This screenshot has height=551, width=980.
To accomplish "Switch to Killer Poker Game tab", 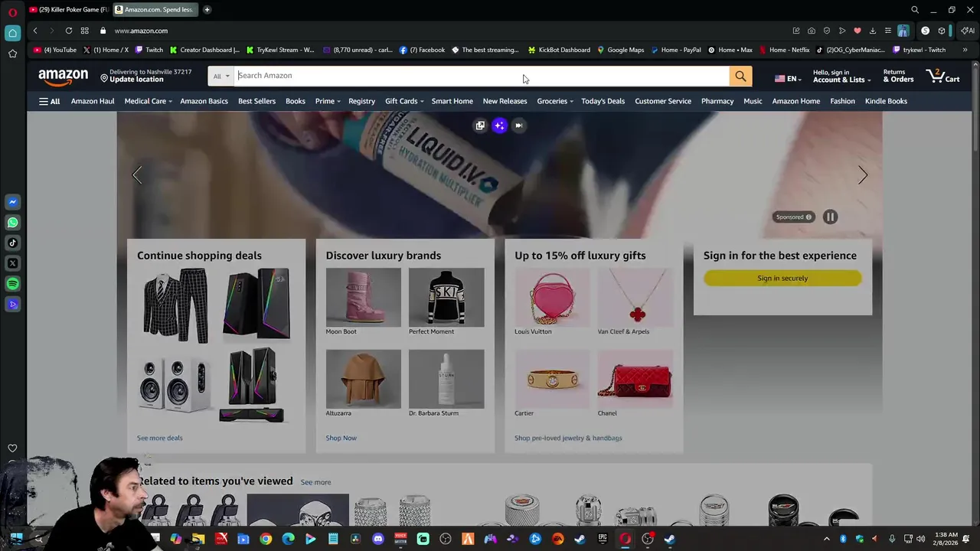I will pos(69,10).
